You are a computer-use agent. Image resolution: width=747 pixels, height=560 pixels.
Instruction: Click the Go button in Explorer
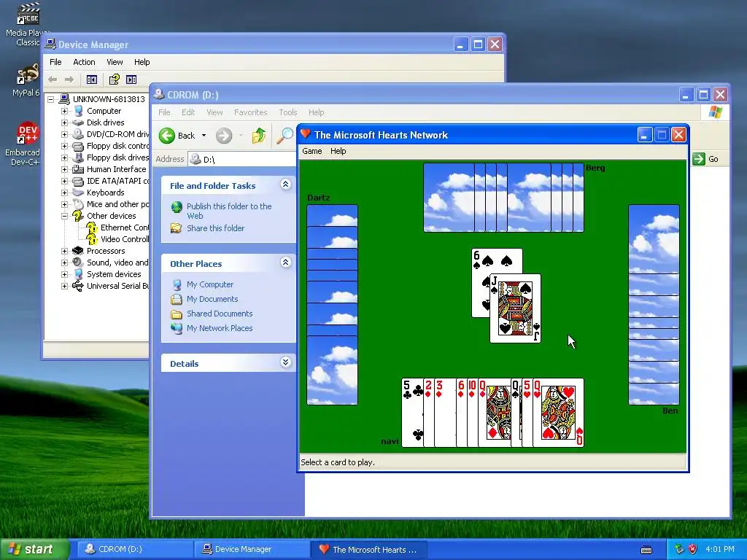(x=705, y=159)
